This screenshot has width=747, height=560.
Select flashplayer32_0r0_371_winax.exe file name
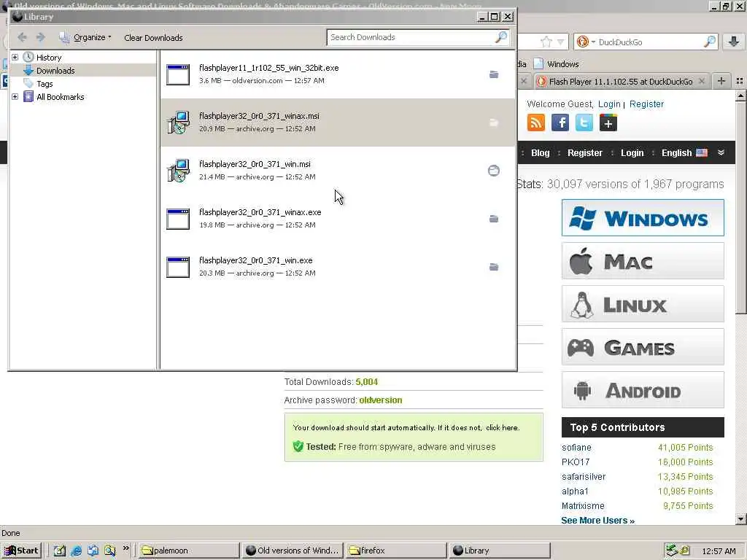pyautogui.click(x=260, y=212)
